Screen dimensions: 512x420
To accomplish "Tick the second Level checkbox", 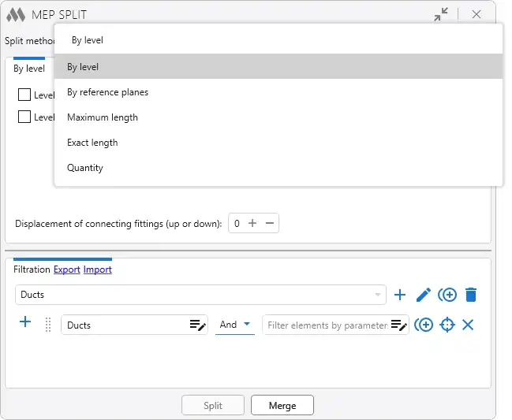I will click(24, 117).
